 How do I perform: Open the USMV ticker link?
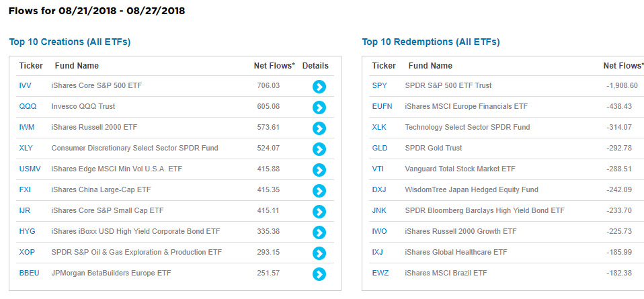pos(30,169)
